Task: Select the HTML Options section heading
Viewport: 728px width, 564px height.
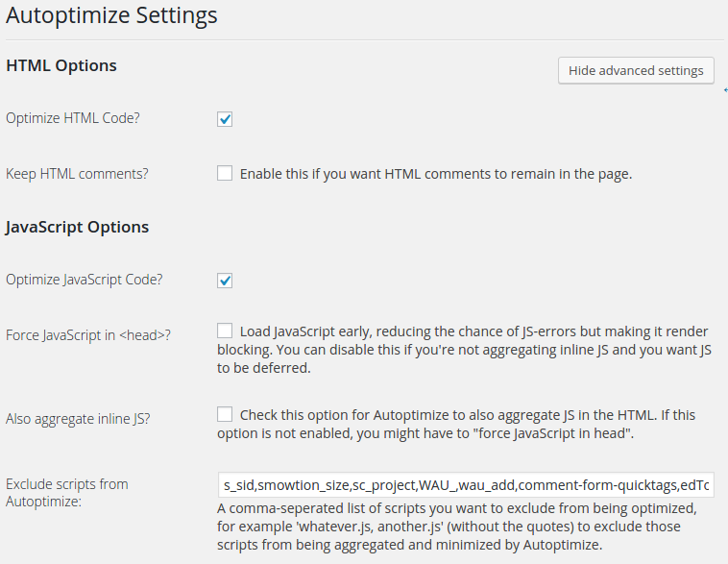Action: point(61,65)
